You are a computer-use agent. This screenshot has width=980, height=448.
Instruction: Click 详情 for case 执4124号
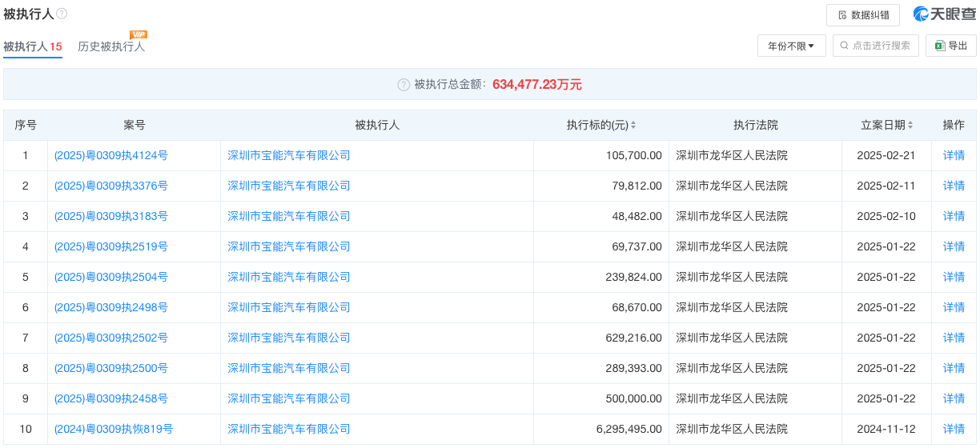(x=954, y=155)
